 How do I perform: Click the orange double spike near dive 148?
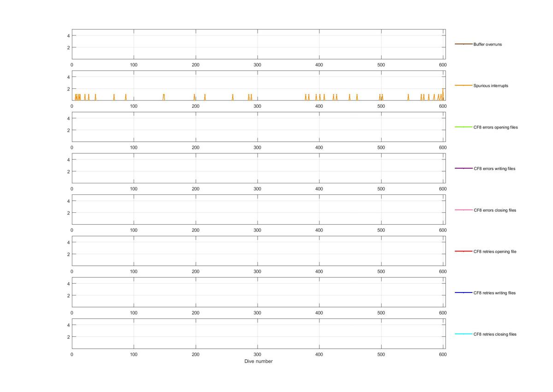click(164, 97)
